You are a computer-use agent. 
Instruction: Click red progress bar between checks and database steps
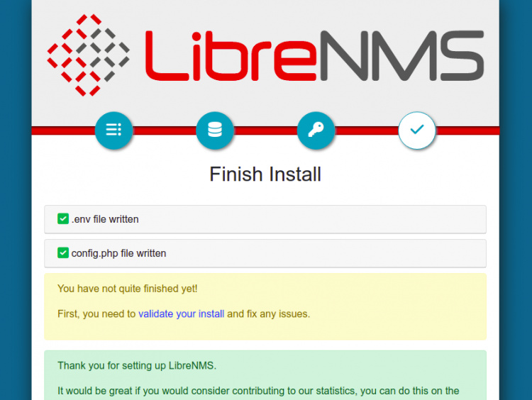164,130
